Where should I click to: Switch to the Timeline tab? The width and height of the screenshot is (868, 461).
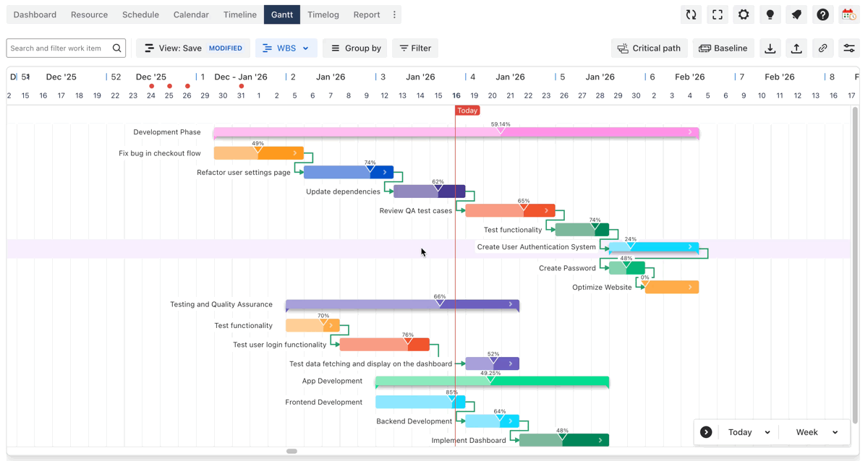coord(239,14)
